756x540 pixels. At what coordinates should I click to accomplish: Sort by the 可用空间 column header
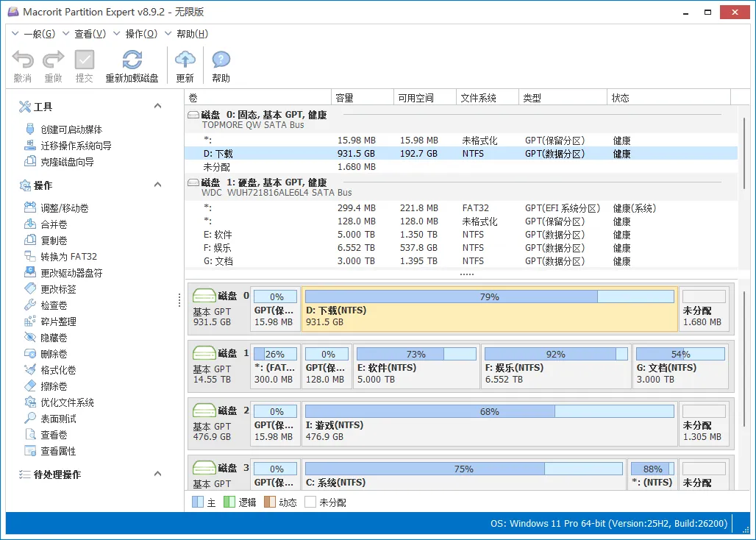[x=425, y=98]
